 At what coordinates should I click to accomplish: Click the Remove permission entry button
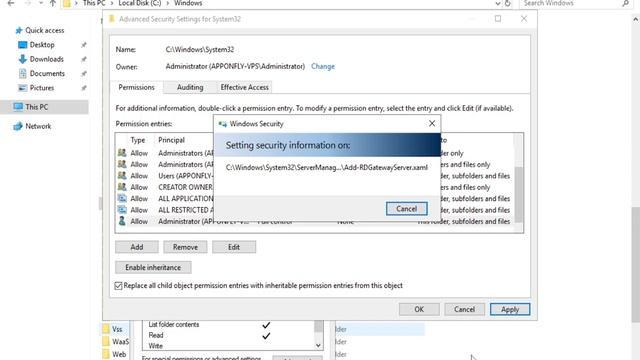(x=185, y=247)
